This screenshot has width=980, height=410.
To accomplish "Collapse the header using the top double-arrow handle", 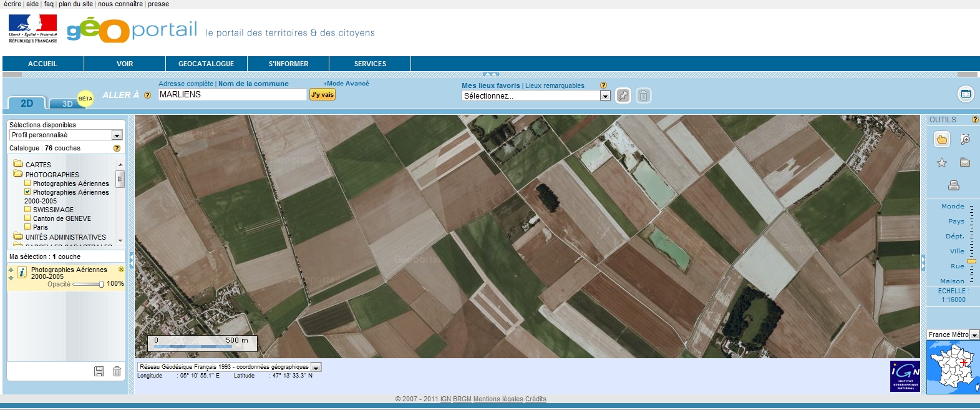I will pyautogui.click(x=491, y=74).
